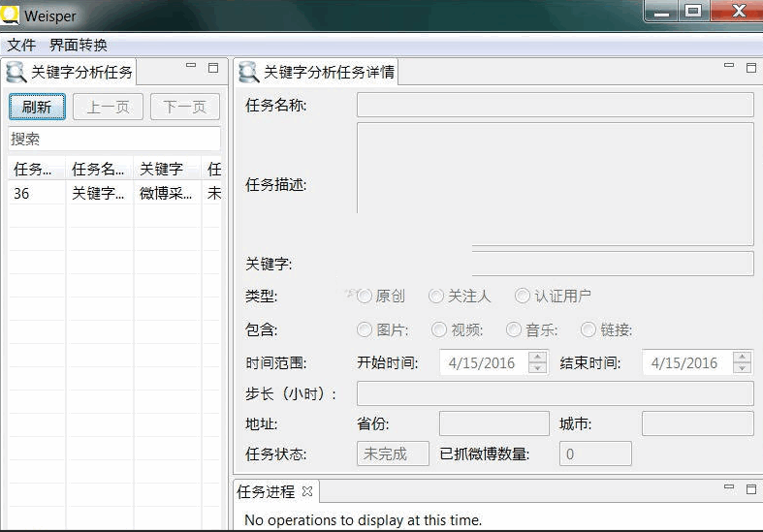Click the 下一页 button
The height and width of the screenshot is (532, 763).
[x=185, y=107]
